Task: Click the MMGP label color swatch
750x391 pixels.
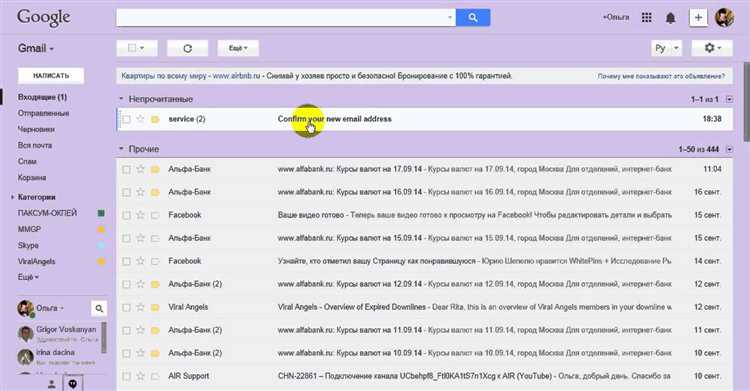Action: [101, 229]
